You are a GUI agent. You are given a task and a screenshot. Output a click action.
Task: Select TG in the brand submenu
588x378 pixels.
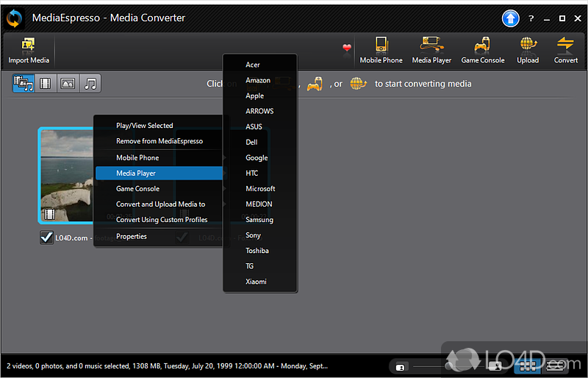pos(260,266)
